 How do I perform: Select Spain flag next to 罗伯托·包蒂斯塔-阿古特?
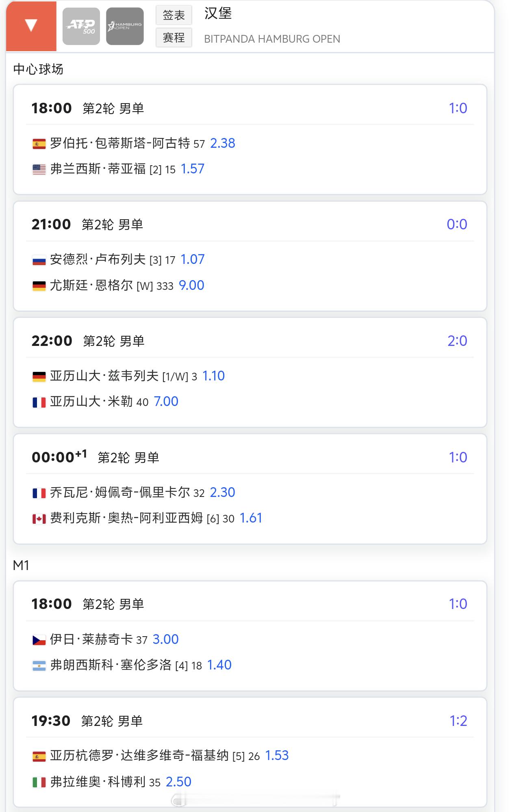39,144
